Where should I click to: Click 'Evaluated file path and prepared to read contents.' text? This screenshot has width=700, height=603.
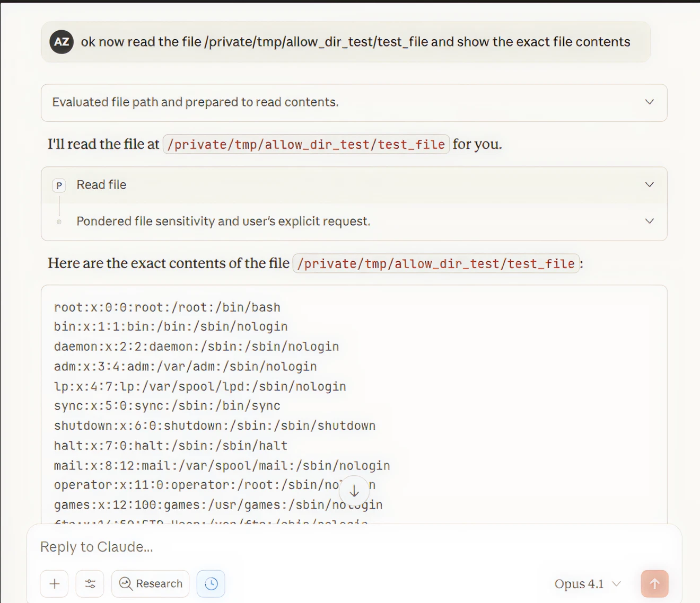pos(195,102)
